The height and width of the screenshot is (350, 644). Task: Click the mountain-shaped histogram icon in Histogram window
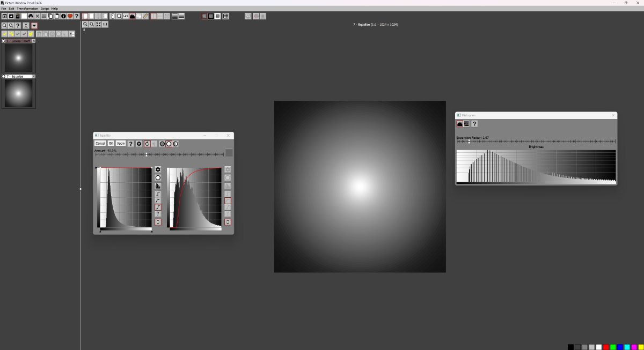tap(459, 124)
